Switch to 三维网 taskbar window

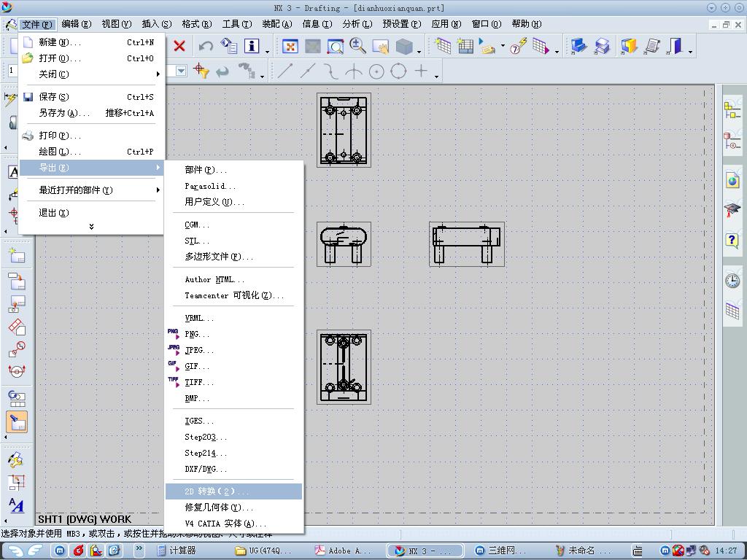coord(501,551)
